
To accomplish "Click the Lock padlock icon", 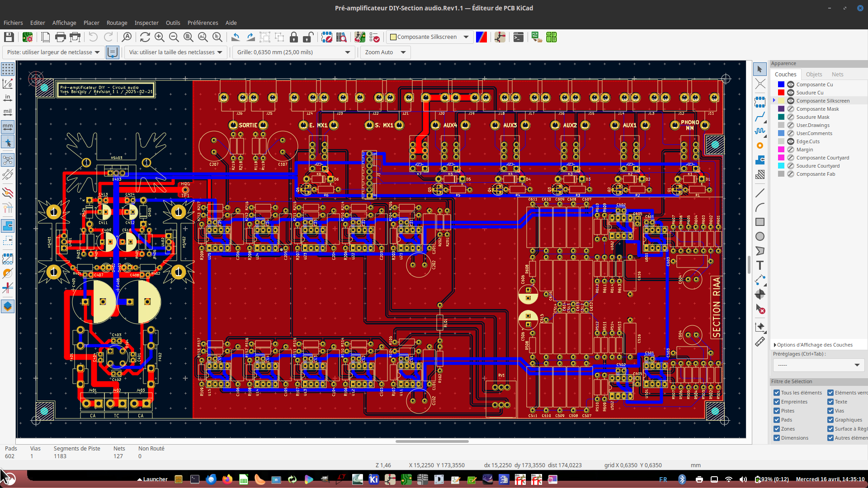I will (294, 37).
